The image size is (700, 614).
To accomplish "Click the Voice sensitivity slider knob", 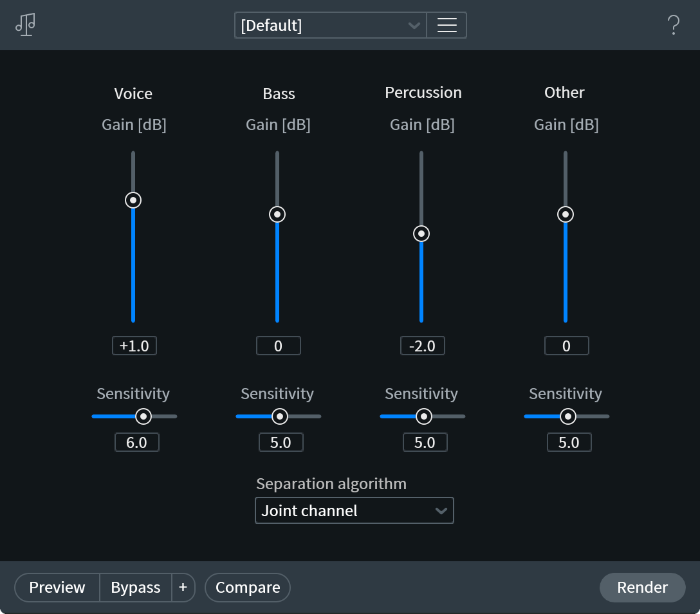I will (143, 416).
